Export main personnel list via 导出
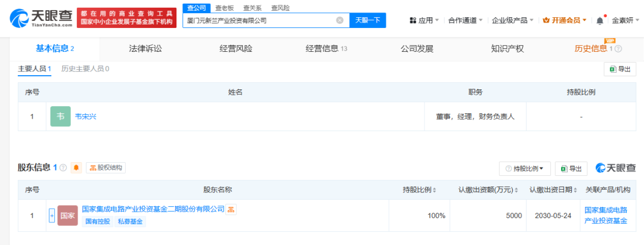644x245 pixels. [x=620, y=69]
